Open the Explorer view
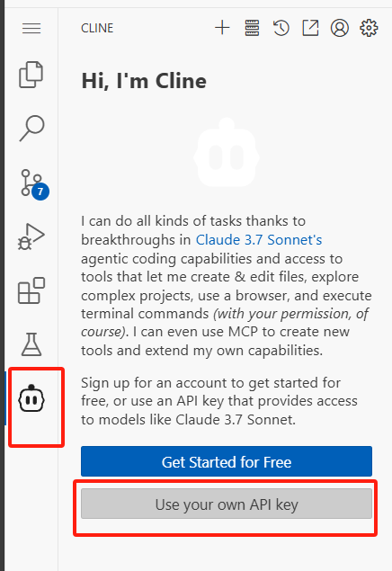The height and width of the screenshot is (571, 392). click(x=31, y=75)
